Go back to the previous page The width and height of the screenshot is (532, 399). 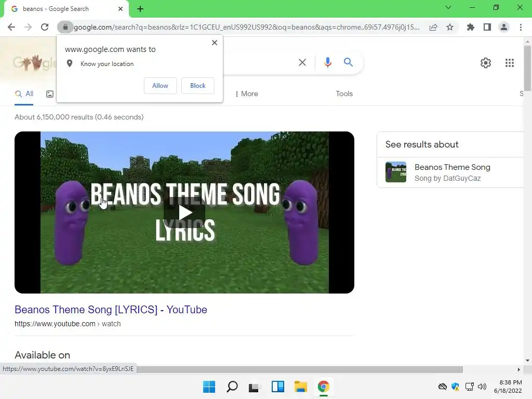coord(11,27)
